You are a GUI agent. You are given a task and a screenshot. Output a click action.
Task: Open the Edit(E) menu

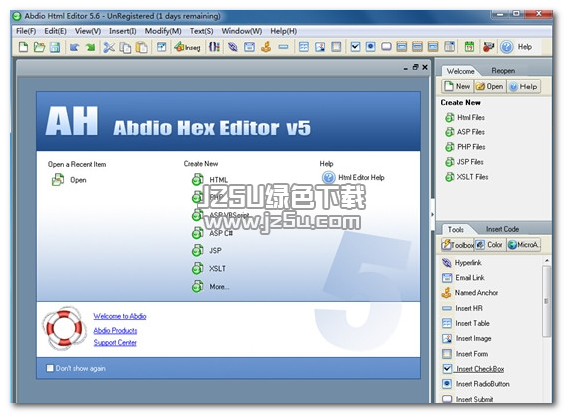55,31
